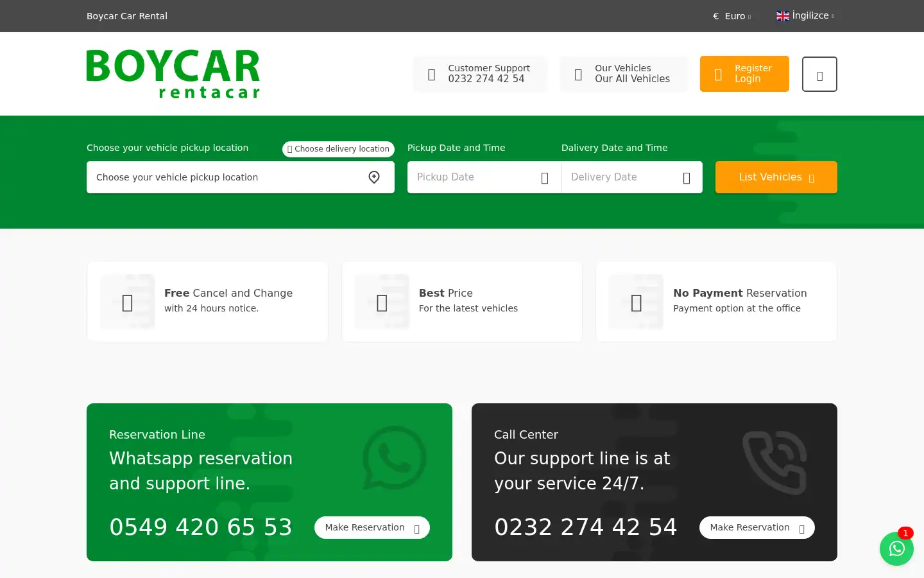Toggle Choose delivery location option
Image resolution: width=924 pixels, height=578 pixels.
point(338,149)
